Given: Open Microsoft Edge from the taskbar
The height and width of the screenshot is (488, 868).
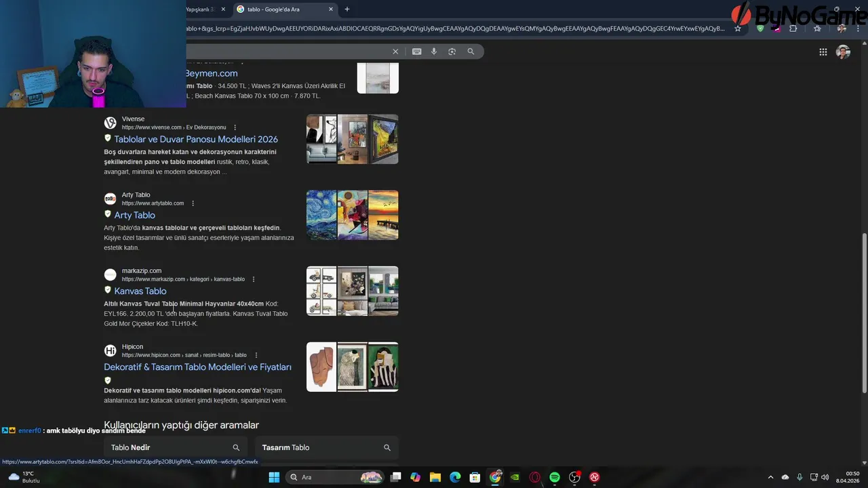Looking at the screenshot, I should coord(455,477).
